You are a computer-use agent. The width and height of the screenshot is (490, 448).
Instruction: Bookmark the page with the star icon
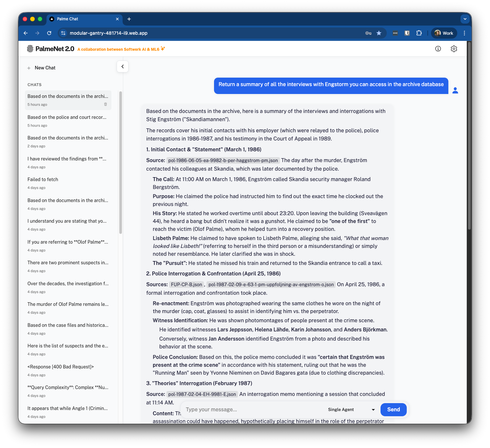(x=379, y=33)
